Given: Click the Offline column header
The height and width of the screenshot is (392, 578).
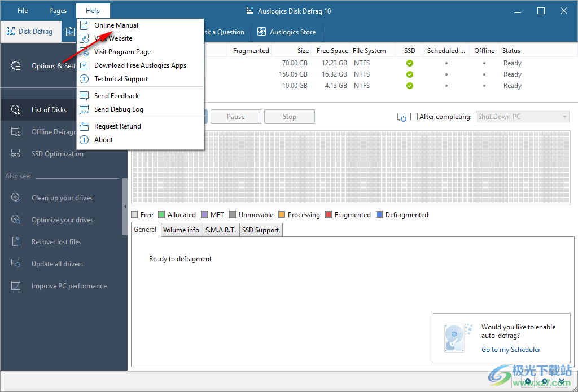Looking at the screenshot, I should click(x=484, y=51).
